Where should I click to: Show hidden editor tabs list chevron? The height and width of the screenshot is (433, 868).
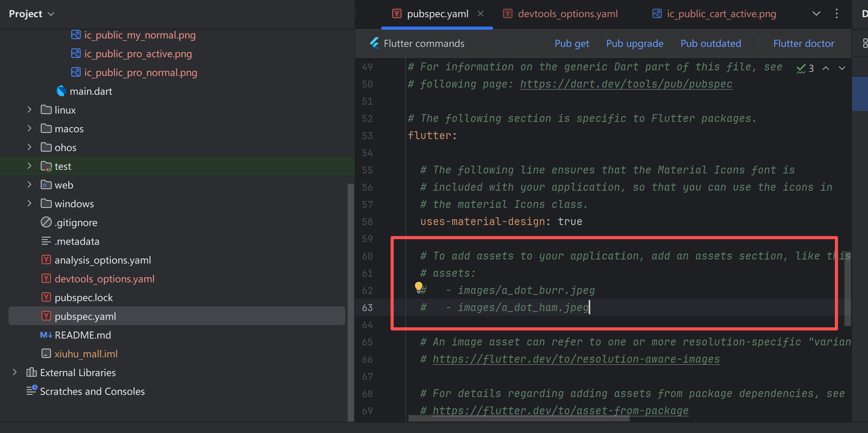(x=816, y=13)
